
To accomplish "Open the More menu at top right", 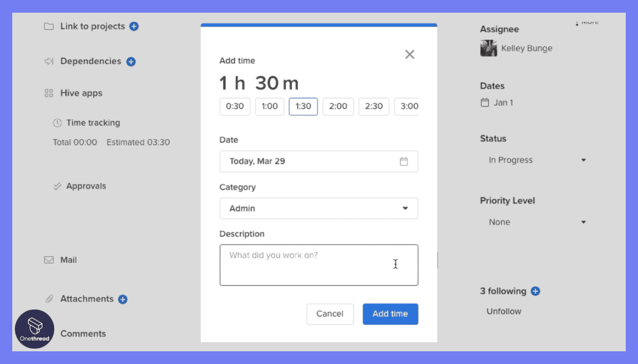I will pos(586,22).
